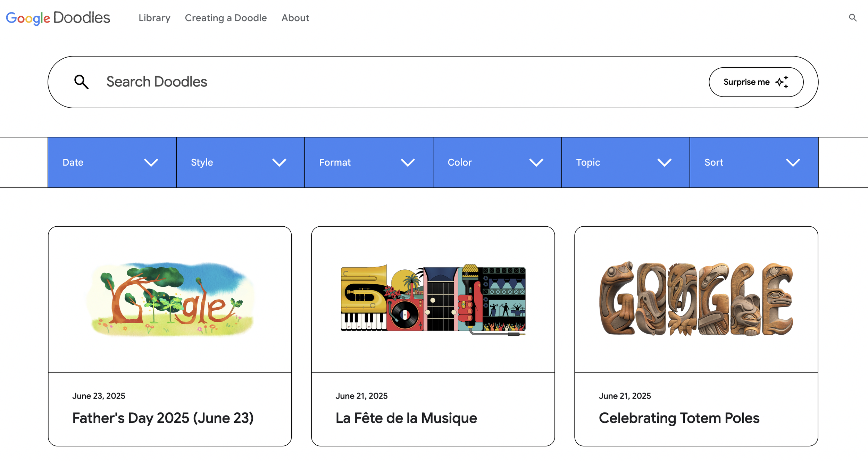Open the La Fête de la Musique doodle image
Screen dimensions: 868x461
(433, 300)
